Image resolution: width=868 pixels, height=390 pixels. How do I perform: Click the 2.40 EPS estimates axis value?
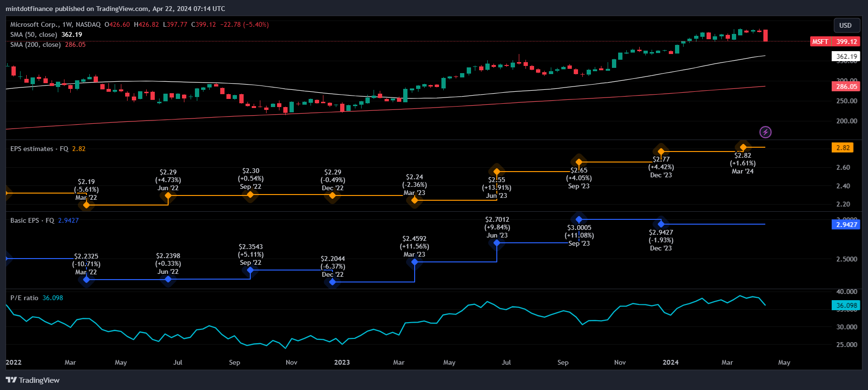point(843,186)
